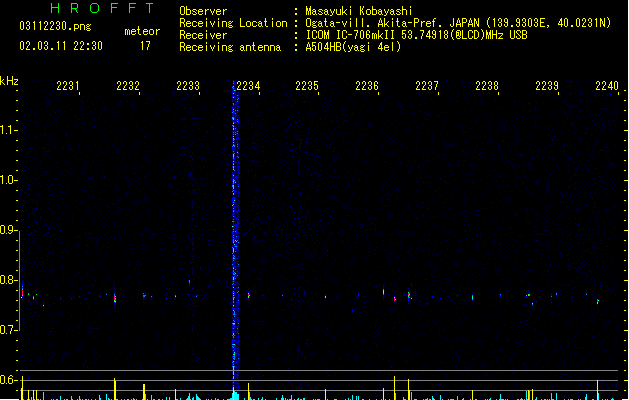
Task: Select the Ogata-vill. Akita-Pref. JAPAN location text
Action: pyautogui.click(x=458, y=23)
